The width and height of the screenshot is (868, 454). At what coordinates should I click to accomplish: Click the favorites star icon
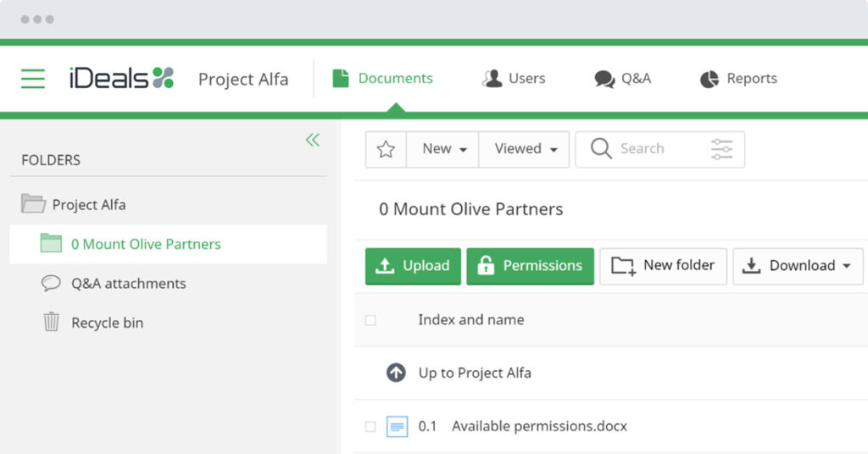coord(386,149)
